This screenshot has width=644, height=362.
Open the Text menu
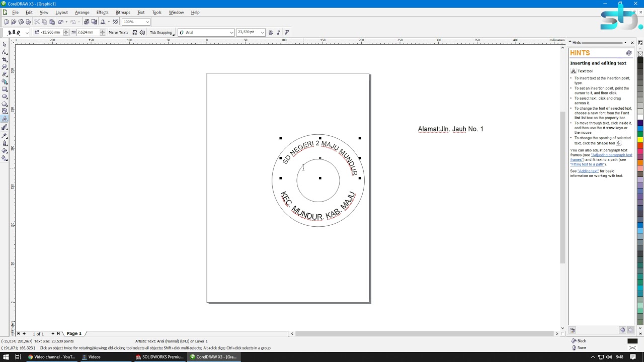point(141,12)
